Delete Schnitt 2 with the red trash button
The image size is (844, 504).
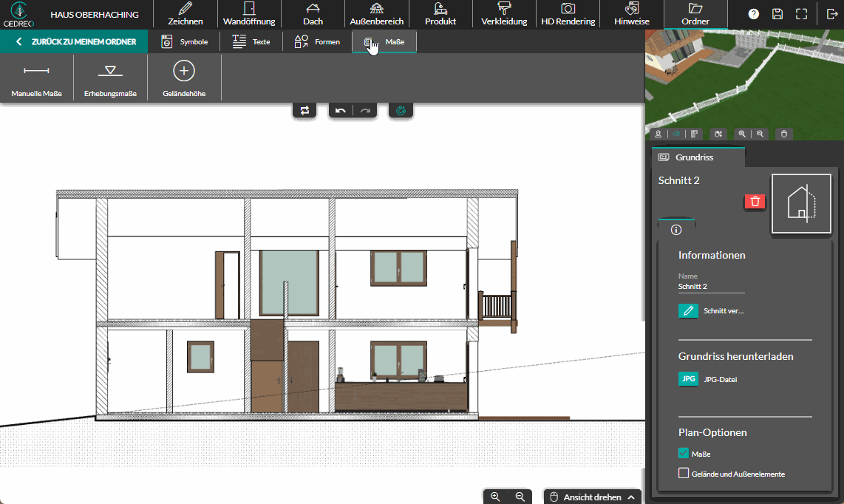click(x=755, y=202)
